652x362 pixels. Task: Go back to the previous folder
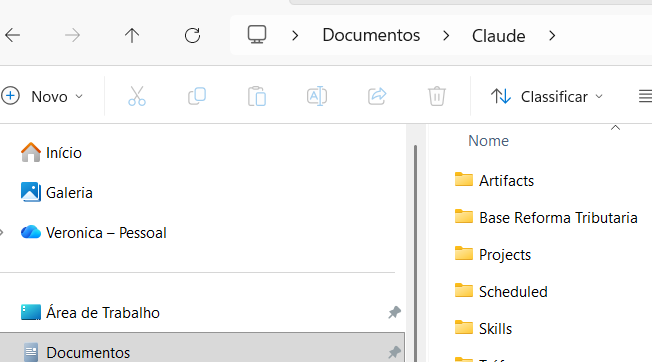(12, 35)
